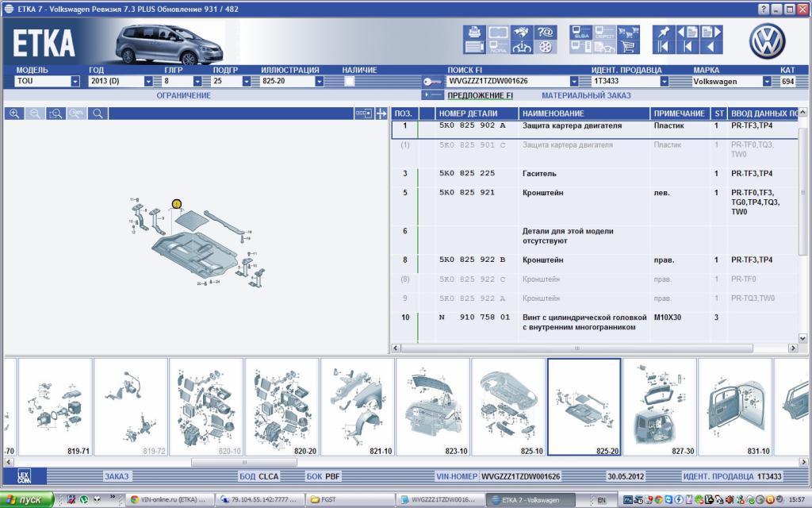Click the info handlebar icon under the binoculars

(x=522, y=47)
